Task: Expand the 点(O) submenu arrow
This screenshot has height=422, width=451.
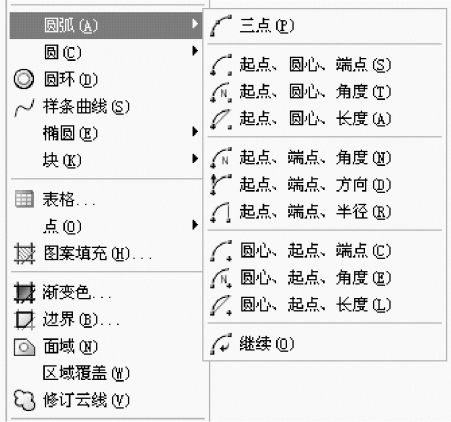Action: 195,225
